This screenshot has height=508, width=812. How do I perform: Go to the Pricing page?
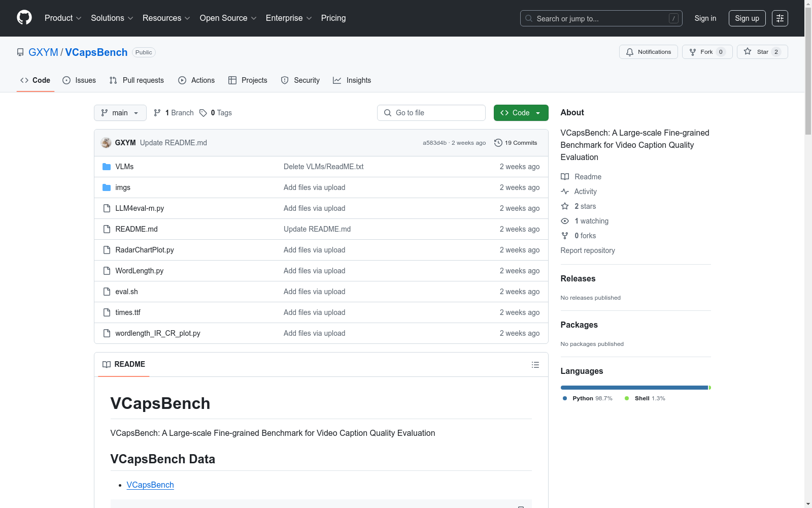(x=333, y=18)
